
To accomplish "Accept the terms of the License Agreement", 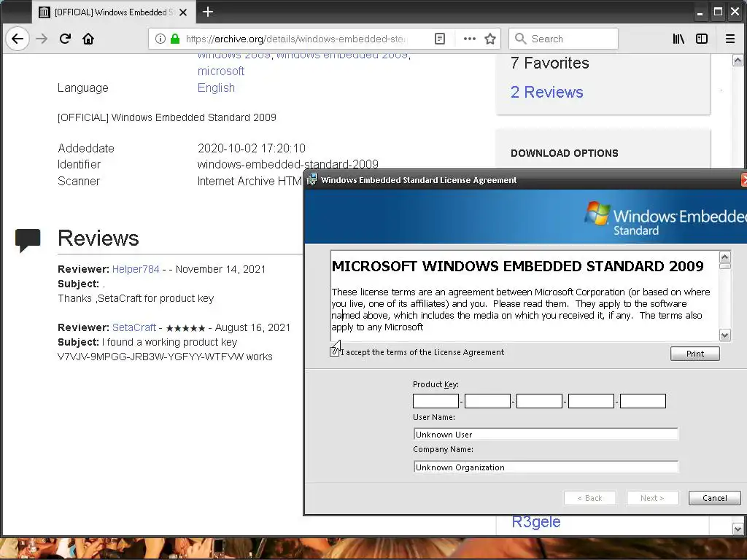I will 334,352.
